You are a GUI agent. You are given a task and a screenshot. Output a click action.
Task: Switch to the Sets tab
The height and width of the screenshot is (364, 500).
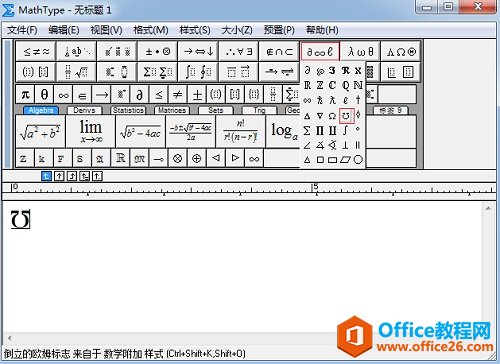[216, 110]
